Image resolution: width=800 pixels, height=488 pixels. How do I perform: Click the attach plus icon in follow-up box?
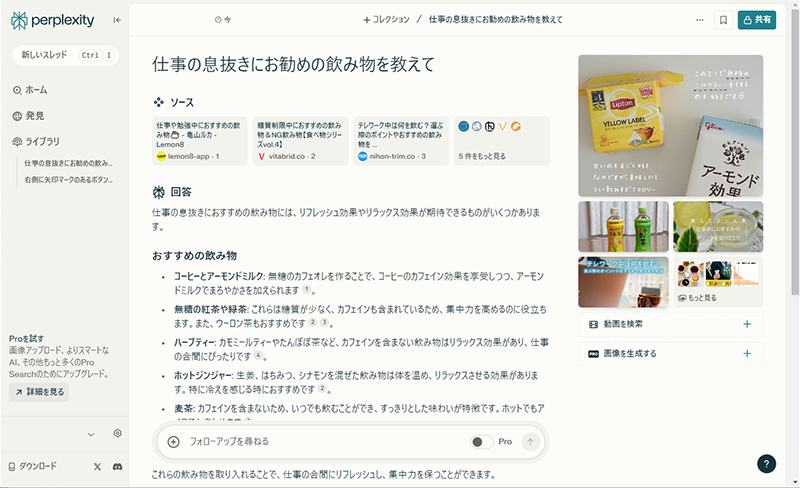click(173, 442)
